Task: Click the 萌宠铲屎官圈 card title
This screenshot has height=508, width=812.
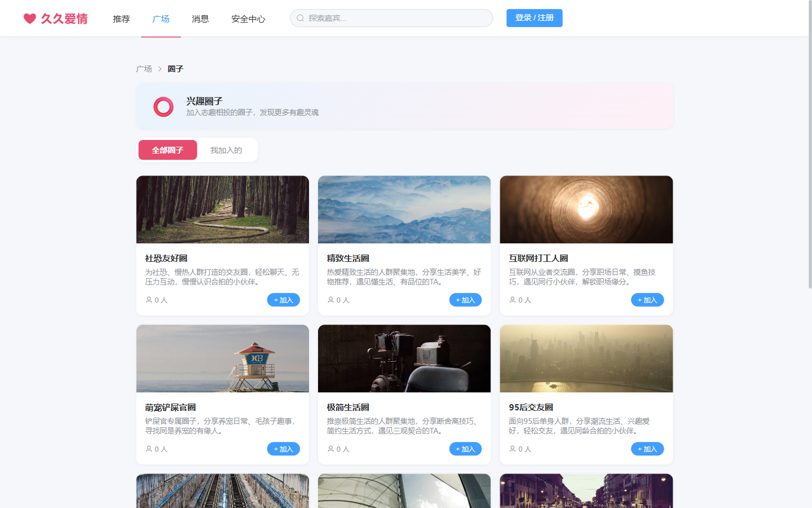Action: pyautogui.click(x=170, y=408)
